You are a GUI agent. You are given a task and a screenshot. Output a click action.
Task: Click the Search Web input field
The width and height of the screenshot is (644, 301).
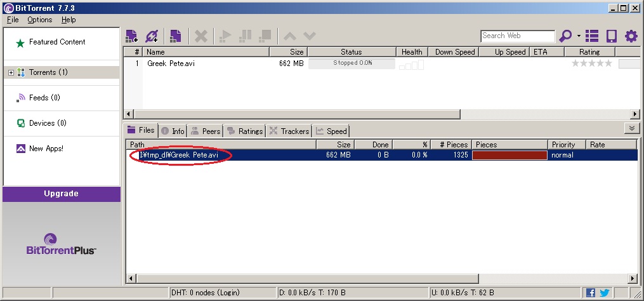click(517, 36)
